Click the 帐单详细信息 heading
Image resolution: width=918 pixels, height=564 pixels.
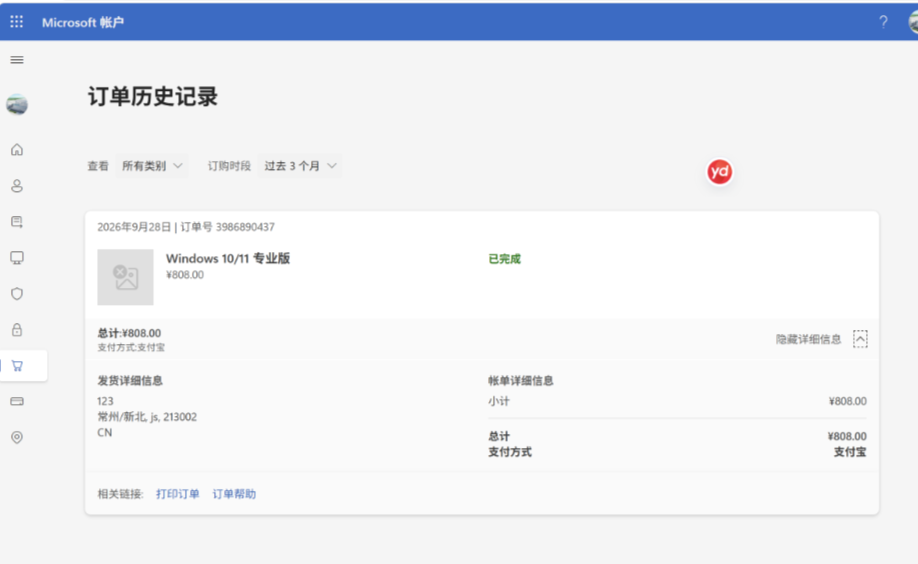click(x=520, y=381)
